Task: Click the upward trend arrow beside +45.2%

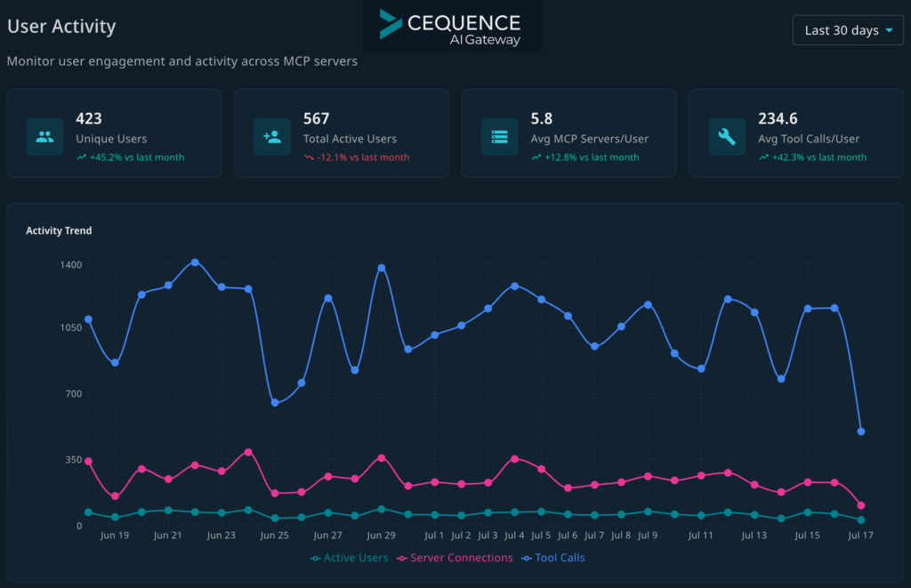Action: pyautogui.click(x=81, y=157)
